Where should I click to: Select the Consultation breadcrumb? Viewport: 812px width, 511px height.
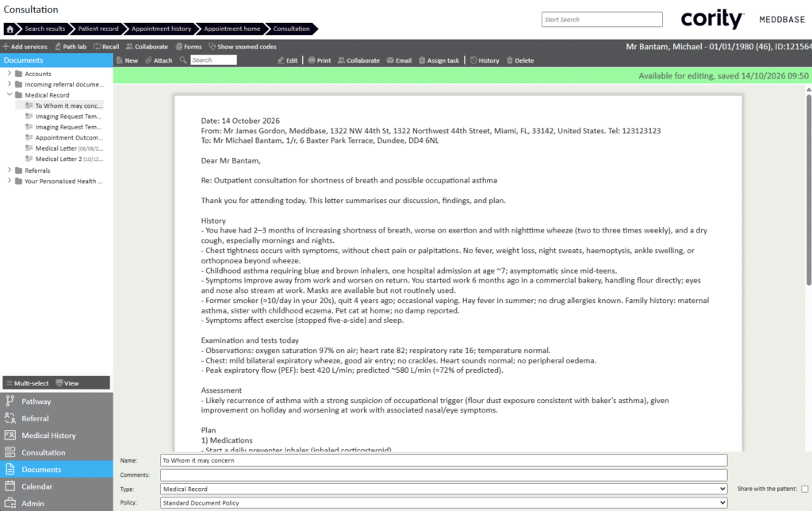(x=291, y=29)
